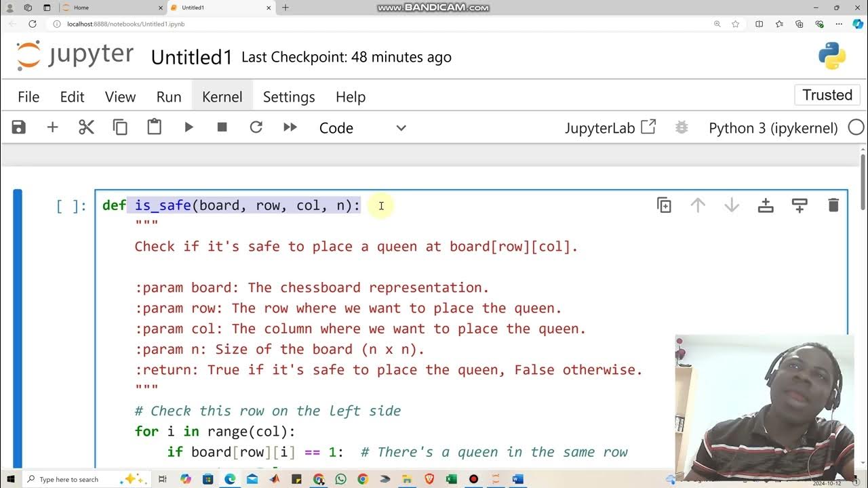The image size is (868, 488).
Task: Copy the selected cell from the toolbar
Action: pyautogui.click(x=120, y=127)
